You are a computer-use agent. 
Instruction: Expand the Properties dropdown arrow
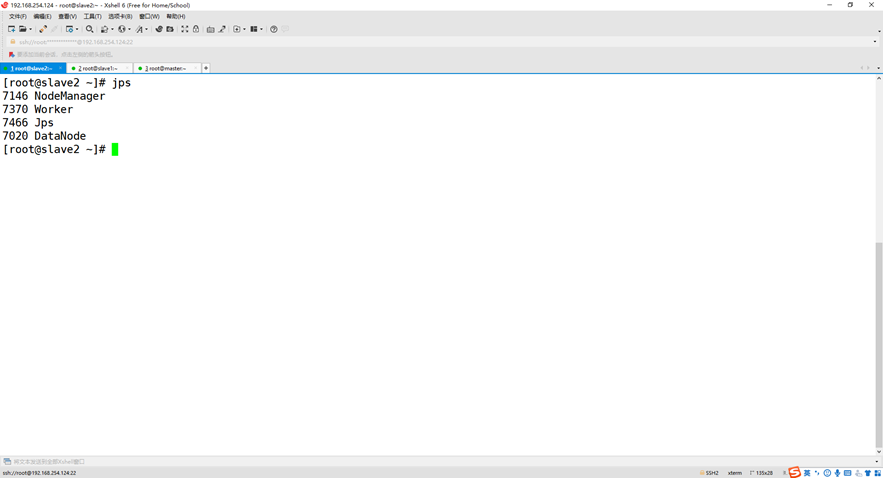point(77,29)
